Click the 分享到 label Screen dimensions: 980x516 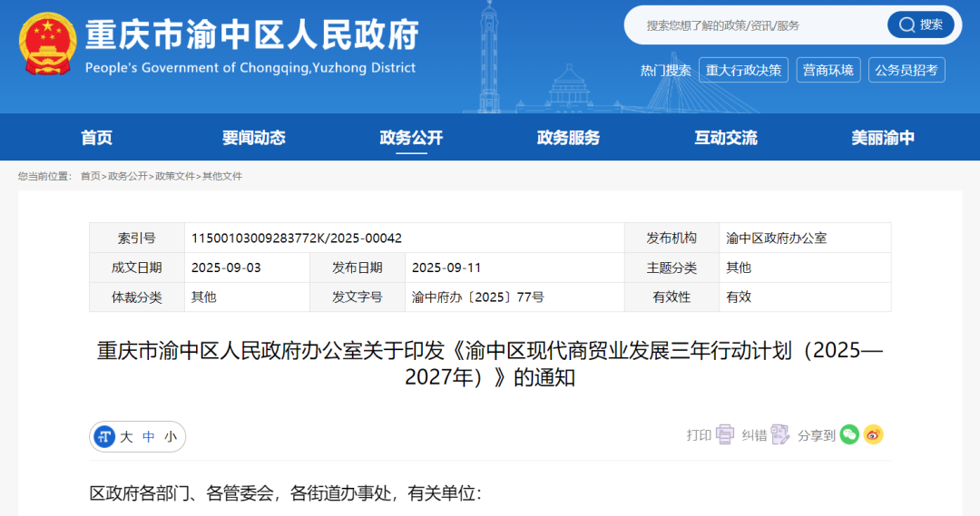click(x=817, y=434)
